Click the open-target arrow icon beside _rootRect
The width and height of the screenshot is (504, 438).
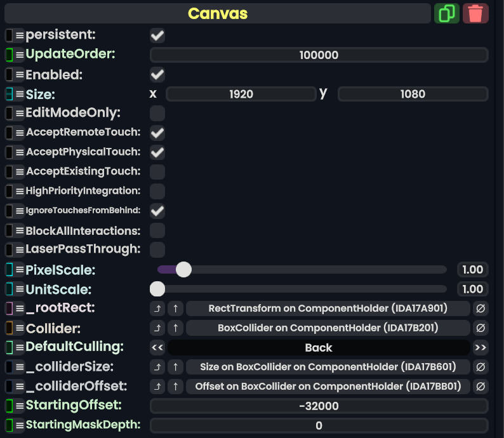click(x=157, y=309)
